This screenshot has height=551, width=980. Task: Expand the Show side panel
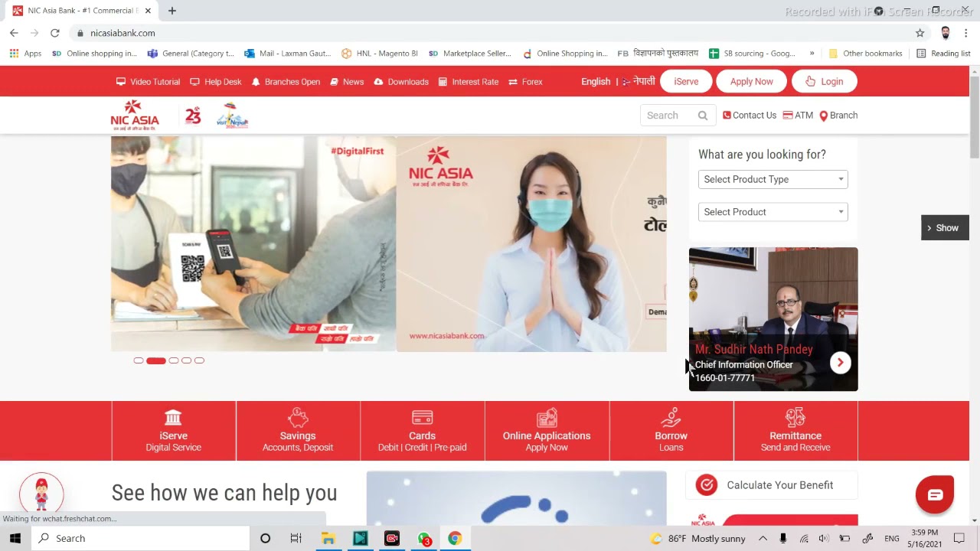click(945, 228)
